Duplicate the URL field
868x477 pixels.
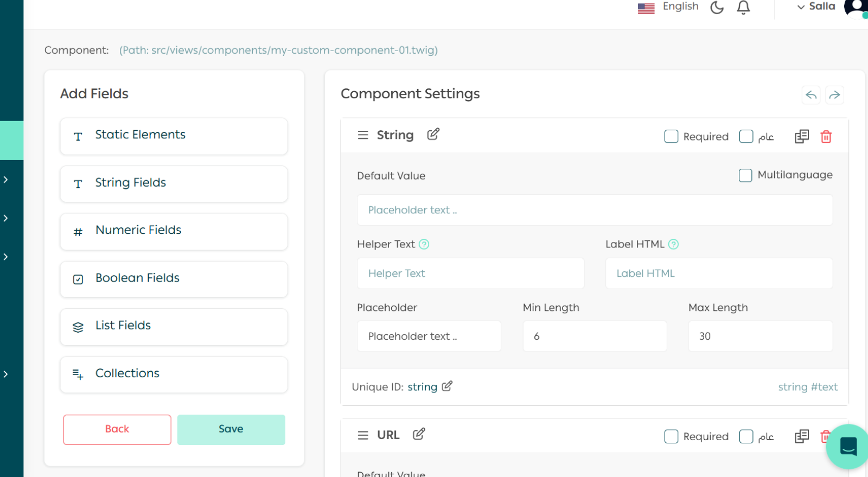pyautogui.click(x=802, y=436)
